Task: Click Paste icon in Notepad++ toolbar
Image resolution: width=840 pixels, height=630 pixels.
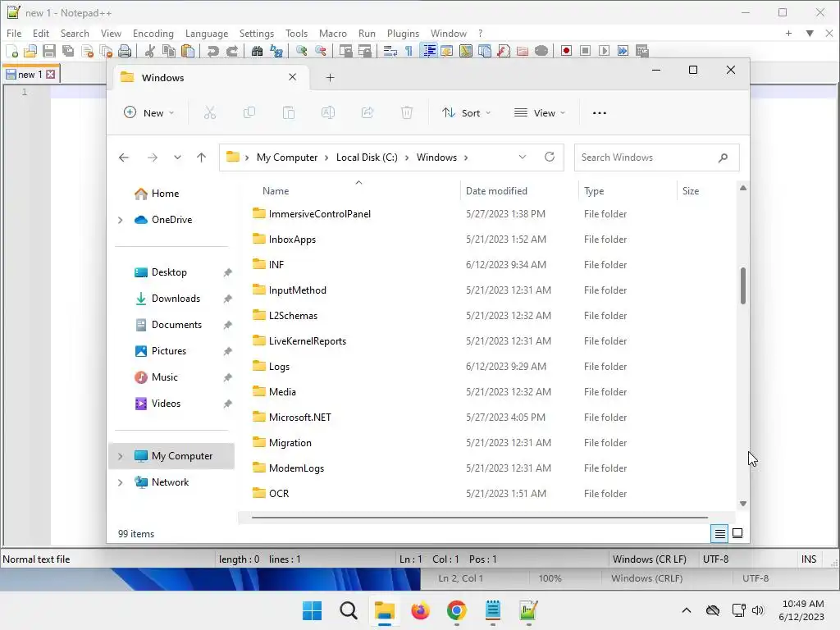Action: [x=188, y=51]
